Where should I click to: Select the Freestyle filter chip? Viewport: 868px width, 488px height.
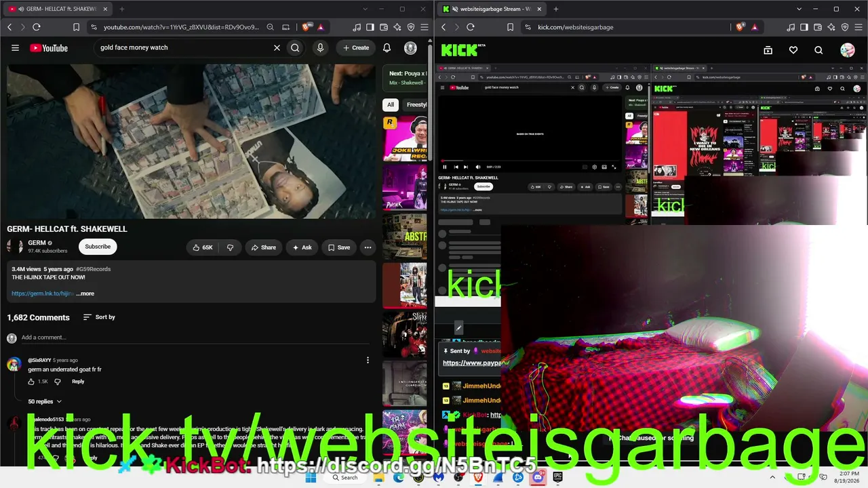[415, 105]
